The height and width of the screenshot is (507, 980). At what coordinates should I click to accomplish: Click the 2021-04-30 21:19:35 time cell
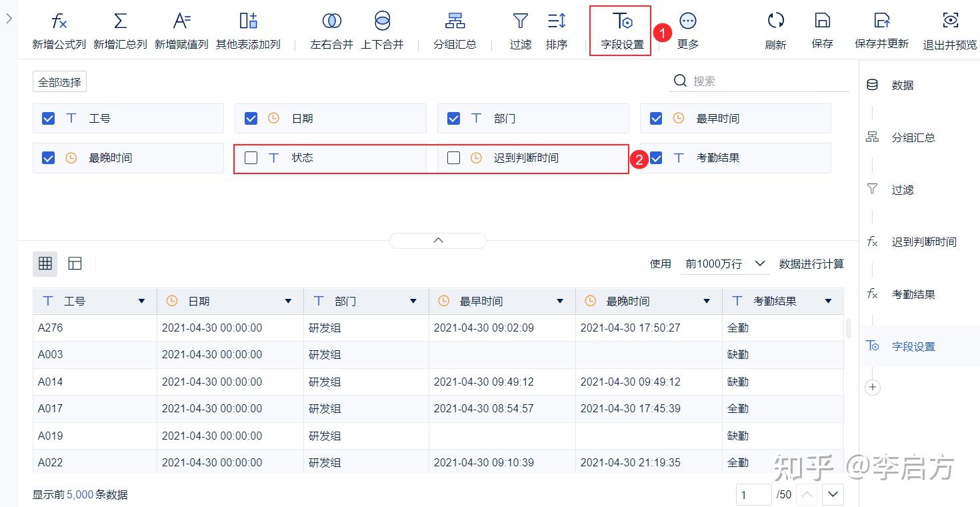(649, 462)
